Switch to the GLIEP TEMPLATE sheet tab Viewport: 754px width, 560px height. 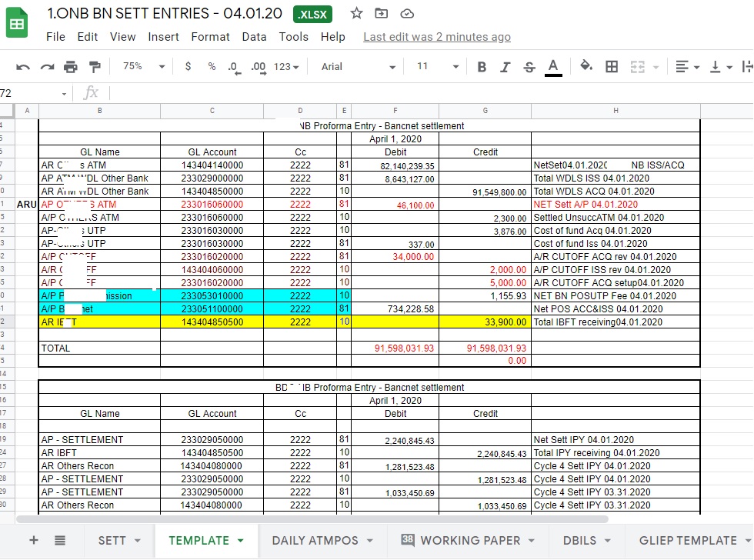pyautogui.click(x=688, y=541)
